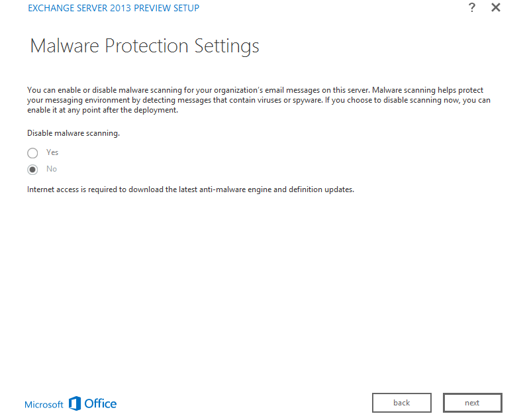
Task: Click the Exchange Server 2013 Preview Setup title
Action: [x=113, y=9]
